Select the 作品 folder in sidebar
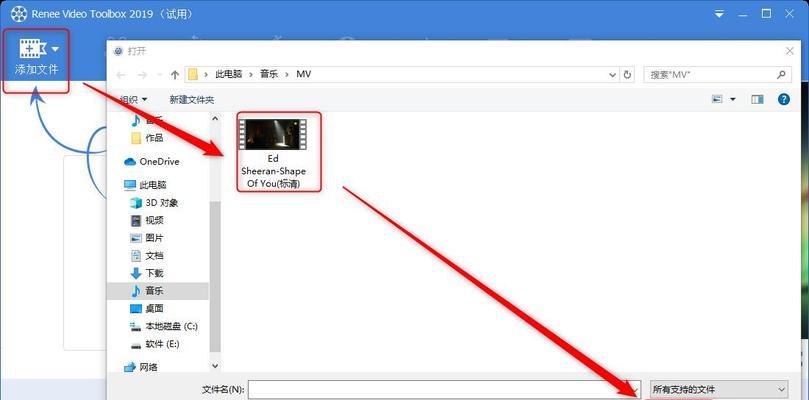Viewport: 809px width, 400px height. (154, 138)
